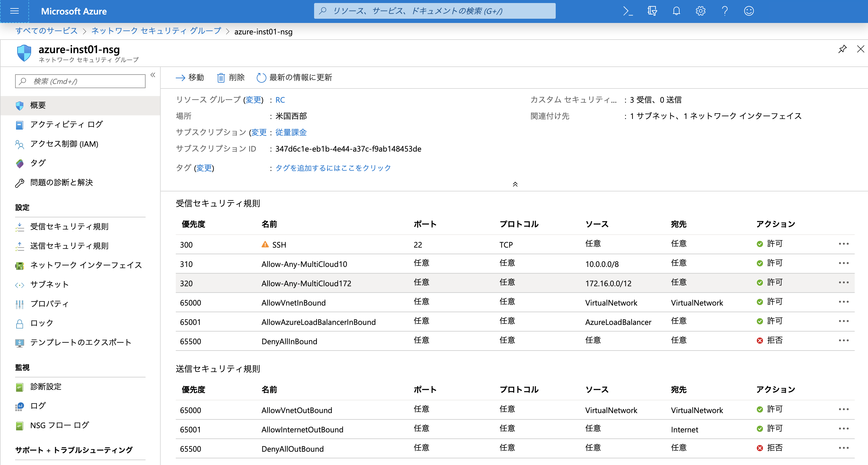
Task: Click the SSH rule warning icon
Action: tap(265, 244)
